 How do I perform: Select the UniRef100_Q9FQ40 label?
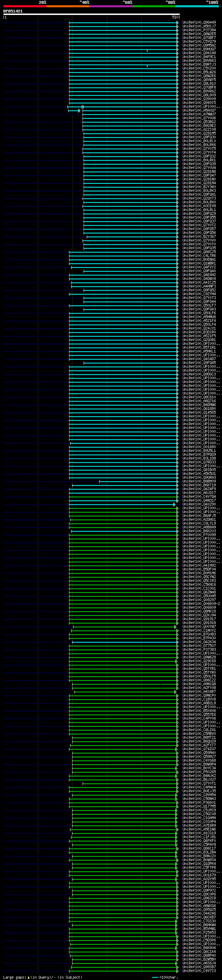199,271
